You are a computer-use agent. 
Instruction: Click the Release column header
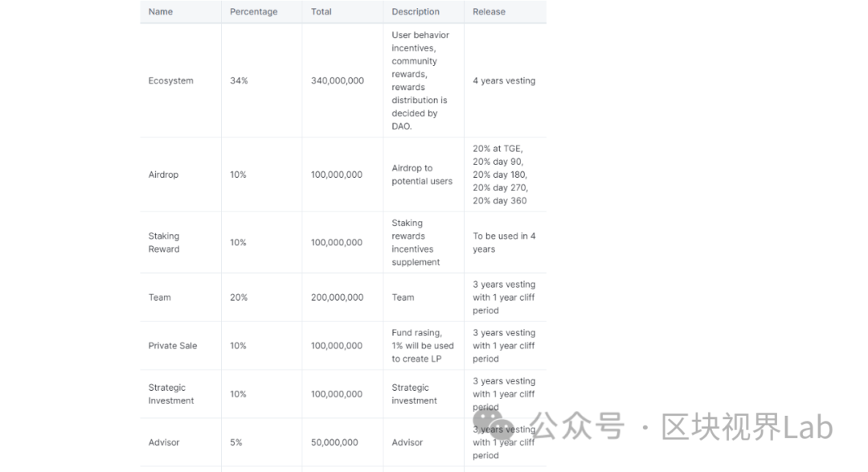[x=489, y=11]
